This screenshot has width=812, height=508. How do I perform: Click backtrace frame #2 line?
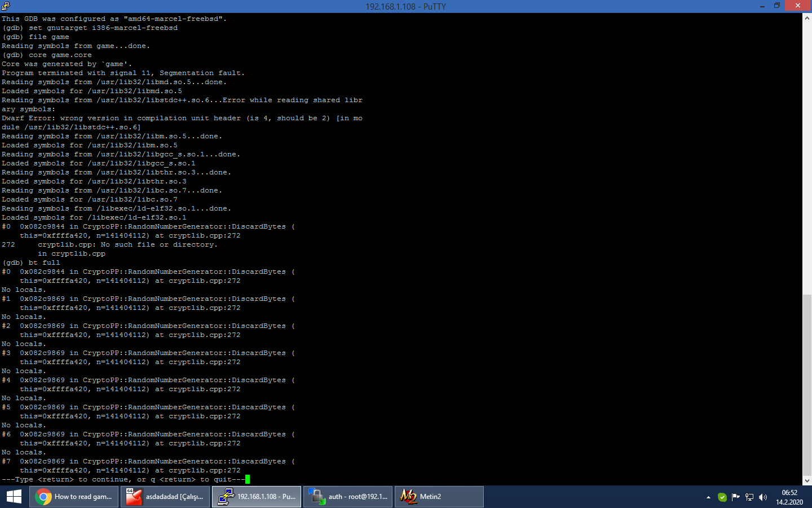tap(148, 326)
